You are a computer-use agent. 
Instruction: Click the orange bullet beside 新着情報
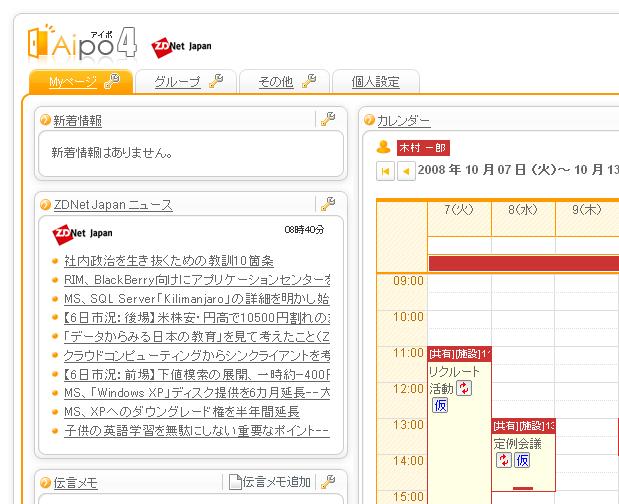point(45,120)
